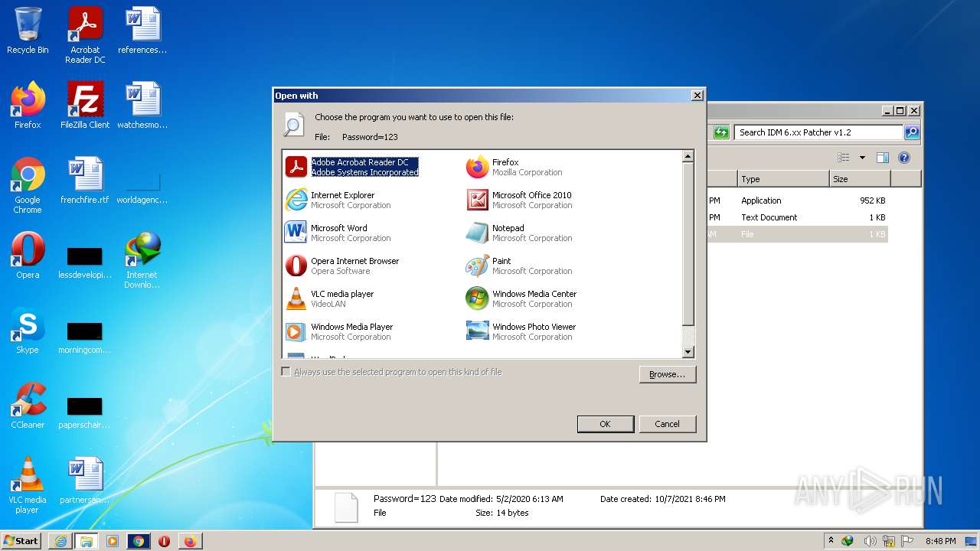Cancel the Open with dialog
Screen dimensions: 980x551
[x=667, y=424]
